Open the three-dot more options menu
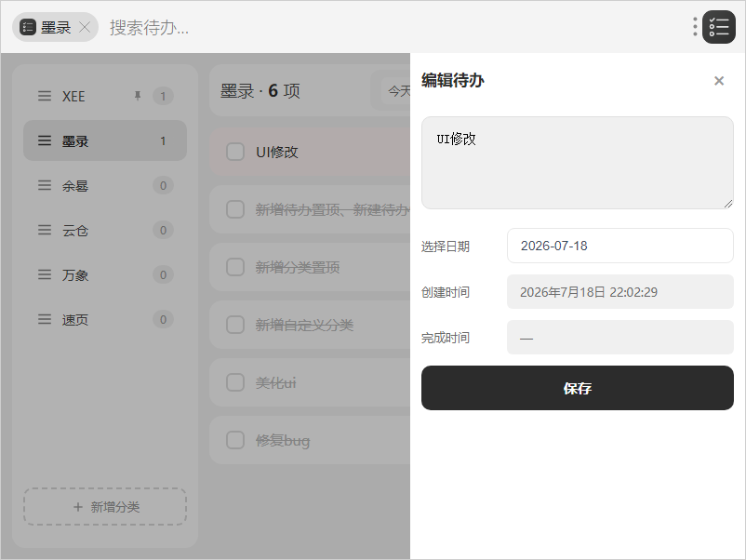746x560 pixels. coord(695,27)
